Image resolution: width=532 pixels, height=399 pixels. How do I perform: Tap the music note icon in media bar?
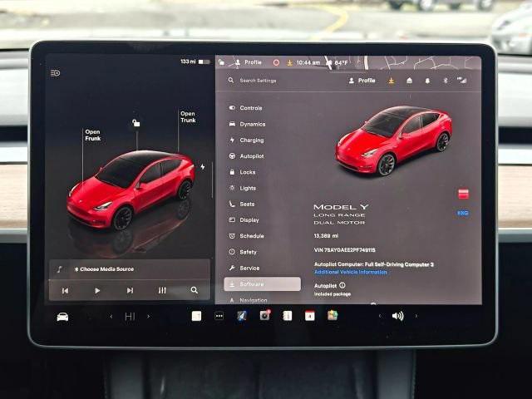click(x=60, y=269)
